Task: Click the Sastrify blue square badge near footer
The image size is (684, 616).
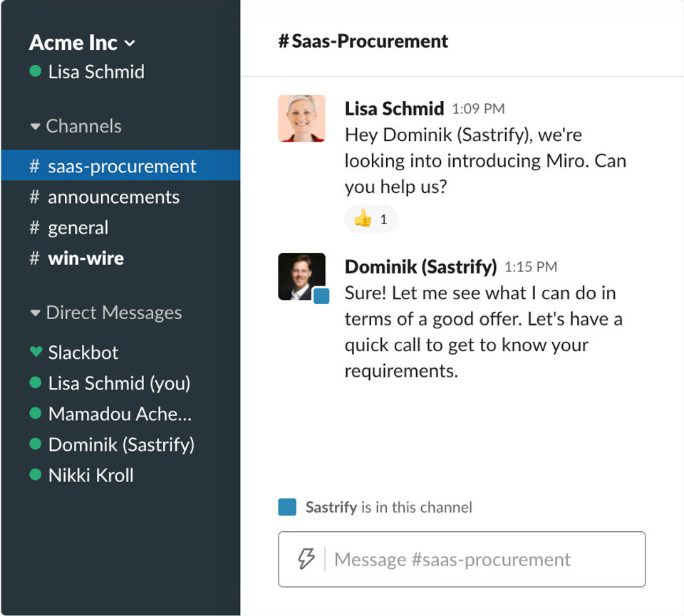Action: (x=287, y=507)
